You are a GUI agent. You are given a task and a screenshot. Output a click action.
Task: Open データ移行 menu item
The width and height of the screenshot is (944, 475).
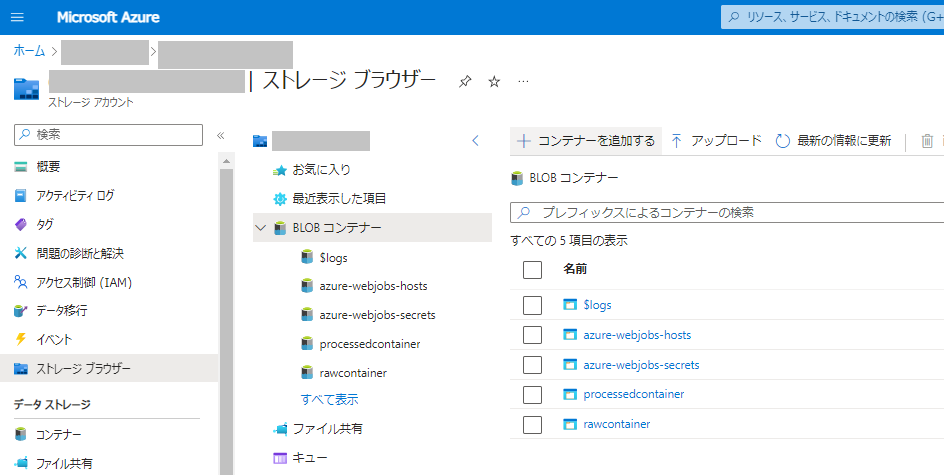click(x=62, y=311)
